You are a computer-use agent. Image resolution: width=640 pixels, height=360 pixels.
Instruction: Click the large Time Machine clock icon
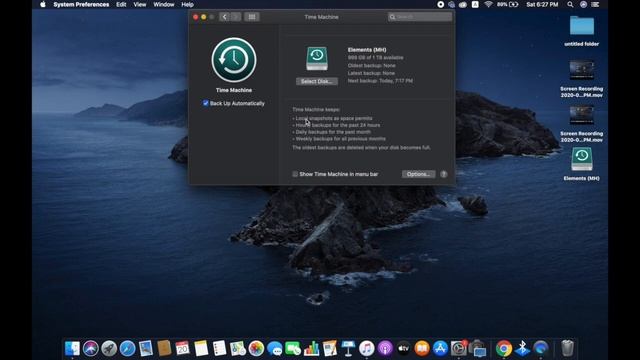coord(234,60)
